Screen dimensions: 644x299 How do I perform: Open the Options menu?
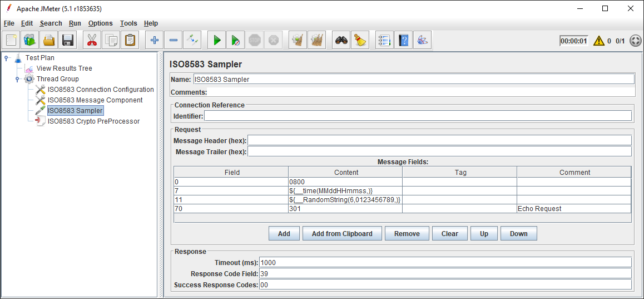(x=100, y=23)
